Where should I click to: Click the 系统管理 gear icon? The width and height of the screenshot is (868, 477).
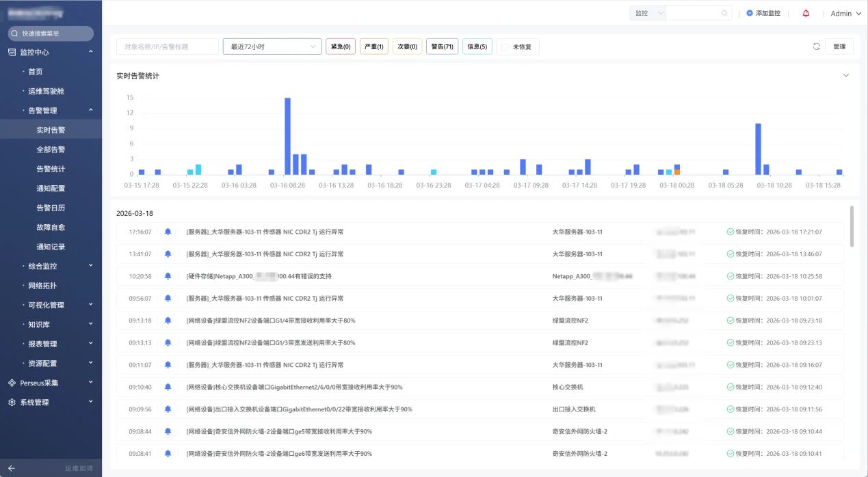tap(12, 403)
